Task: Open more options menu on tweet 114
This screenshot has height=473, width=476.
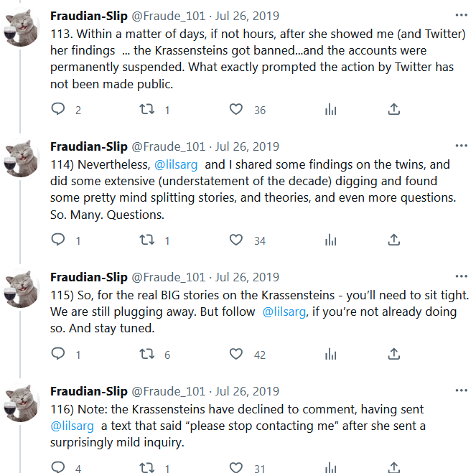Action: click(461, 146)
